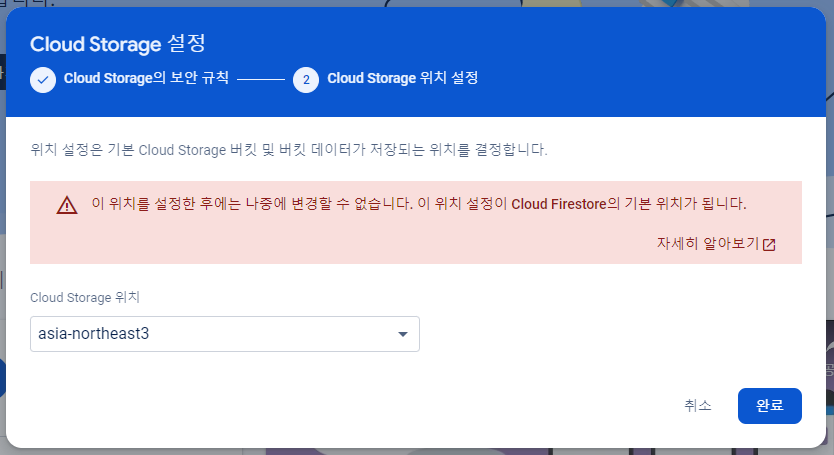Cancel setup with the 취소 button
Viewport: 834px width, 455px height.
tap(697, 406)
